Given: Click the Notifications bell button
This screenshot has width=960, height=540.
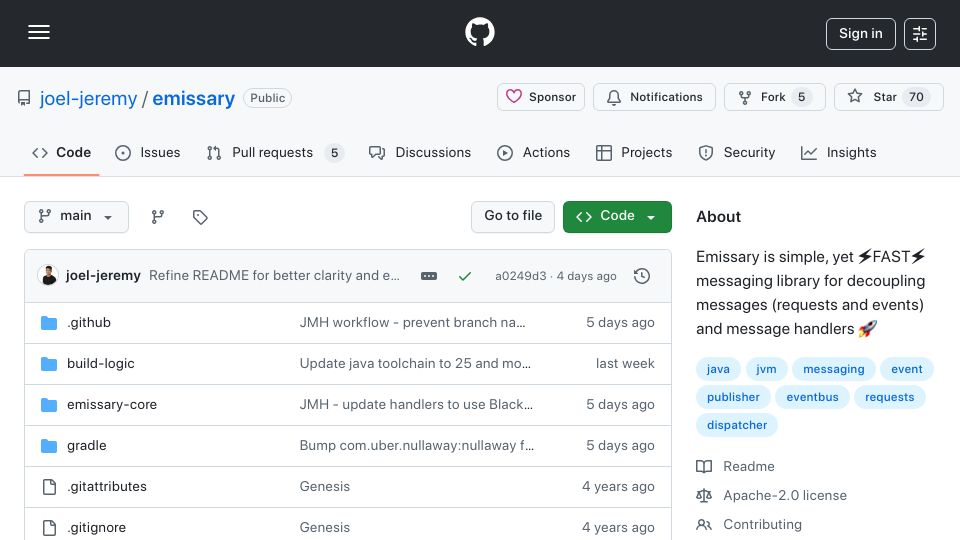Looking at the screenshot, I should point(654,97).
